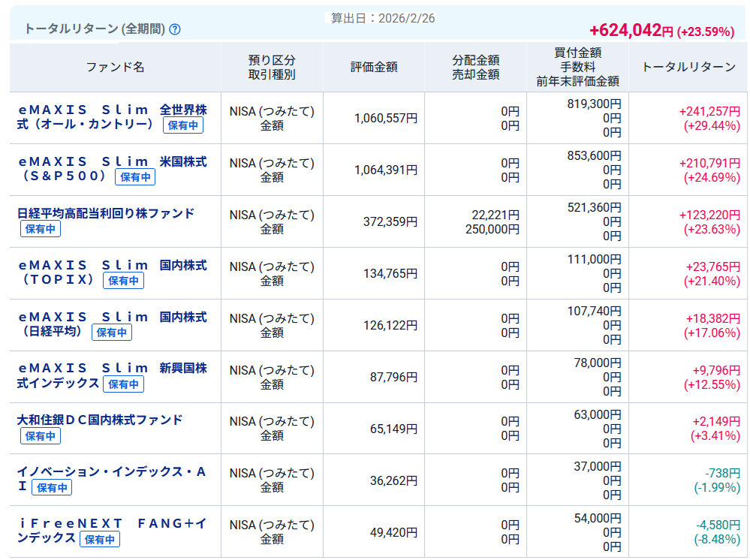This screenshot has height=560, width=750.
Task: Click the 78,000円 purchase amount
Action: 598,363
